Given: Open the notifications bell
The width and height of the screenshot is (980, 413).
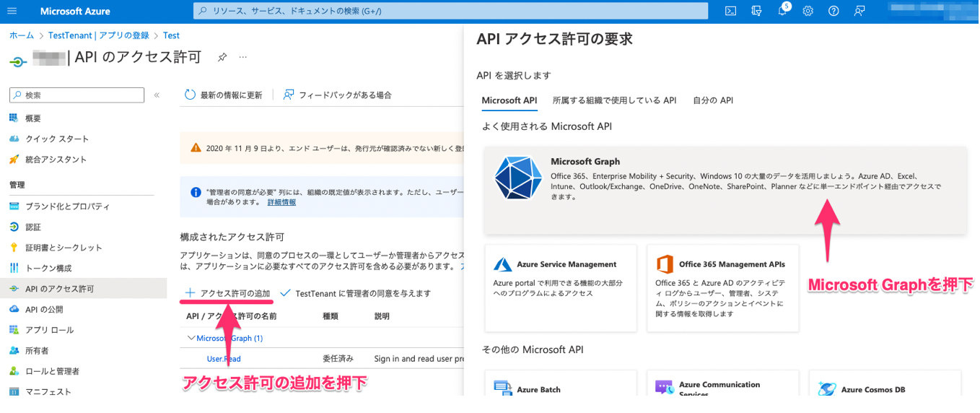Looking at the screenshot, I should pyautogui.click(x=782, y=11).
